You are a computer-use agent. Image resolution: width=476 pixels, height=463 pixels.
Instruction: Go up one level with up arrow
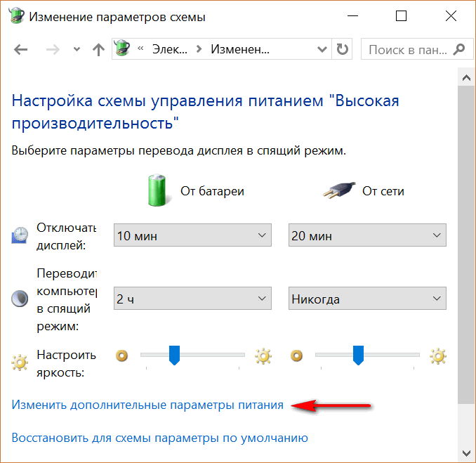pos(98,49)
